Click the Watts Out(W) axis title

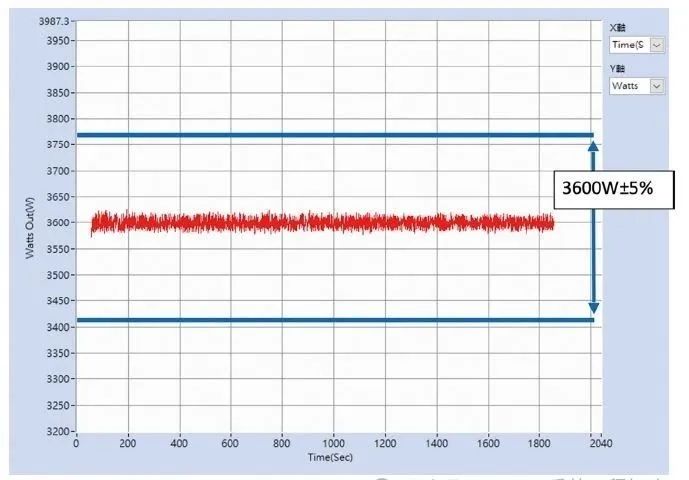pyautogui.click(x=31, y=229)
